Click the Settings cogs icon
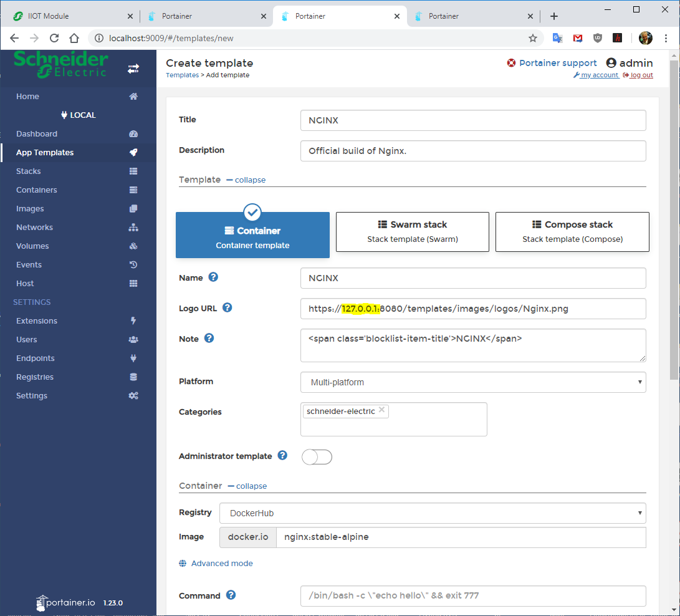This screenshot has width=680, height=616. click(x=133, y=395)
